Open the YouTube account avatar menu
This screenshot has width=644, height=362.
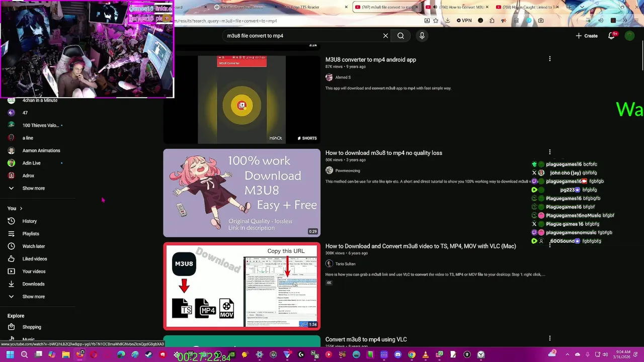point(629,36)
